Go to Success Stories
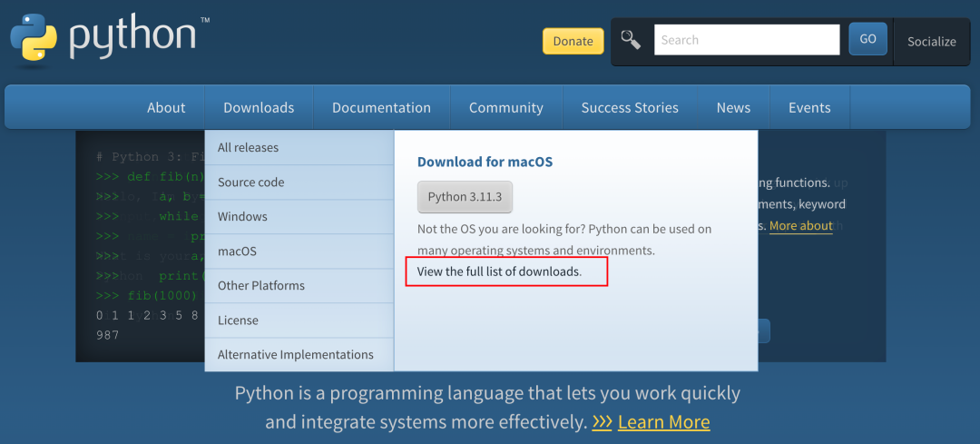The height and width of the screenshot is (444, 980). [x=630, y=107]
